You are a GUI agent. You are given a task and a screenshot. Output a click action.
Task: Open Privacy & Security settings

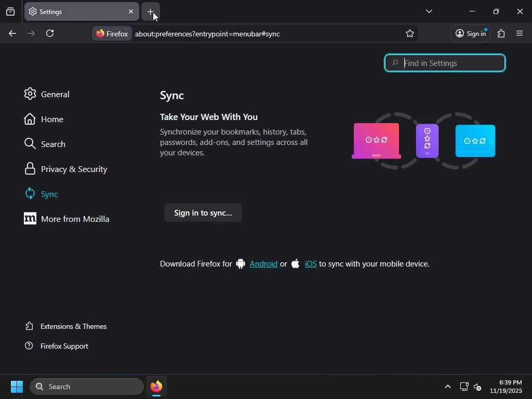tap(65, 169)
